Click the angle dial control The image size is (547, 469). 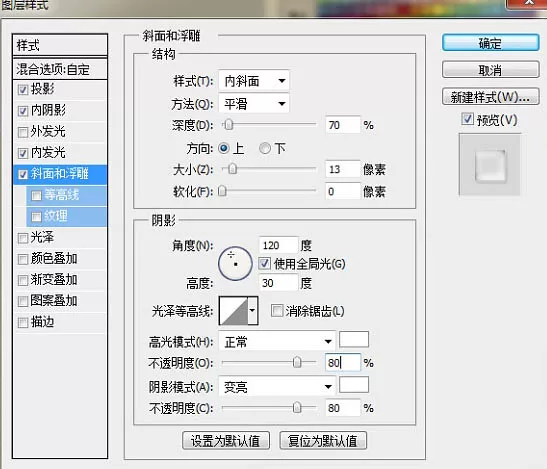point(235,264)
